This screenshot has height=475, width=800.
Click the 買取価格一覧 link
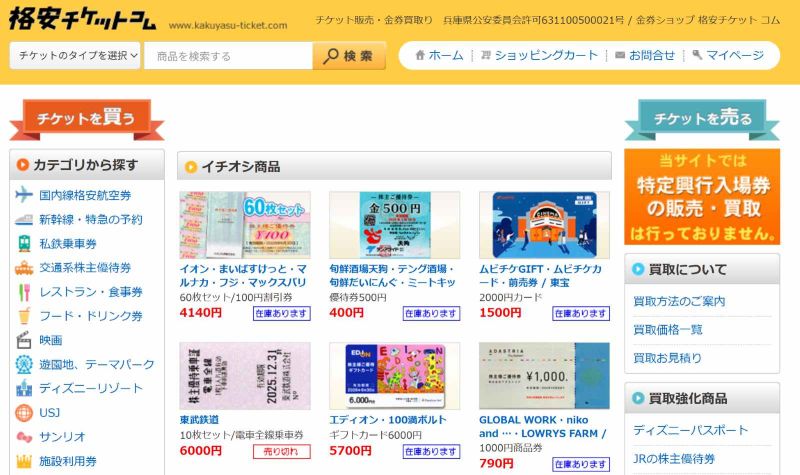(668, 330)
